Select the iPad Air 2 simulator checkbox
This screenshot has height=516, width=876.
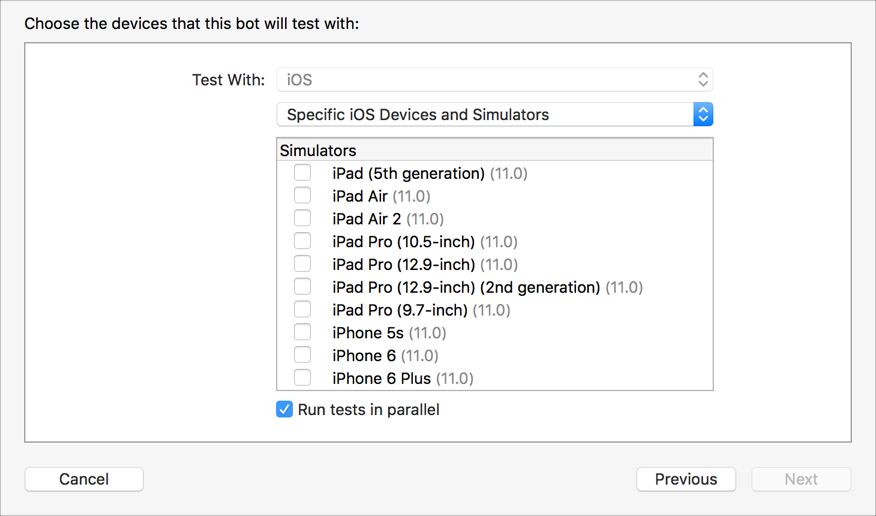pos(302,218)
